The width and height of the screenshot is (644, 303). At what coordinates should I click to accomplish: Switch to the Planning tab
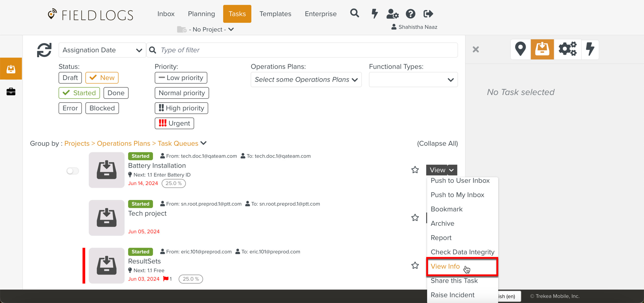tap(201, 14)
